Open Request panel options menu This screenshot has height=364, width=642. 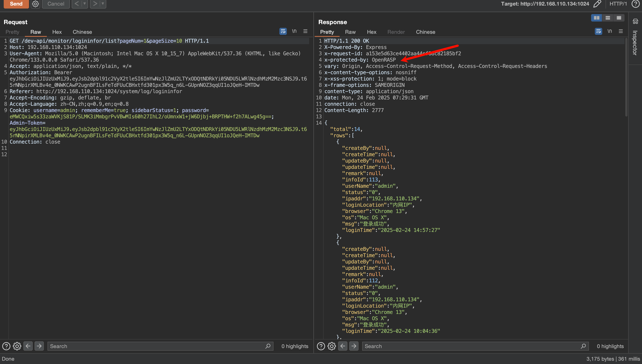coord(305,31)
